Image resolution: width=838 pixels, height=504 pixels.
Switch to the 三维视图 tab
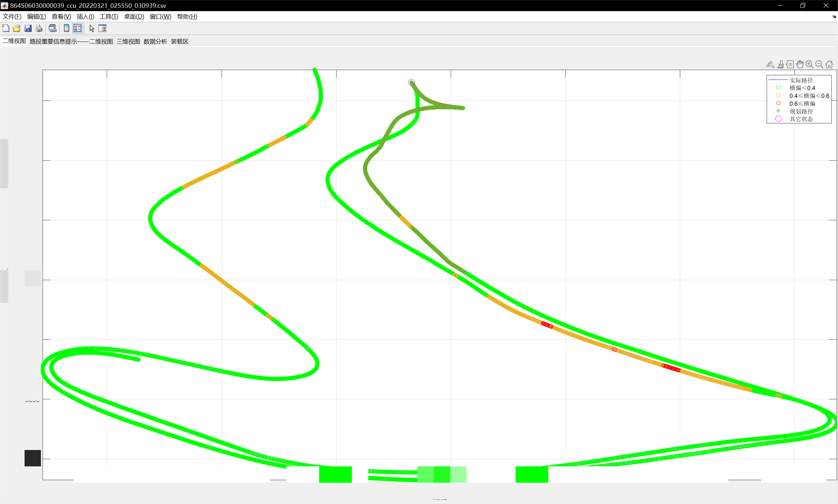(x=128, y=42)
